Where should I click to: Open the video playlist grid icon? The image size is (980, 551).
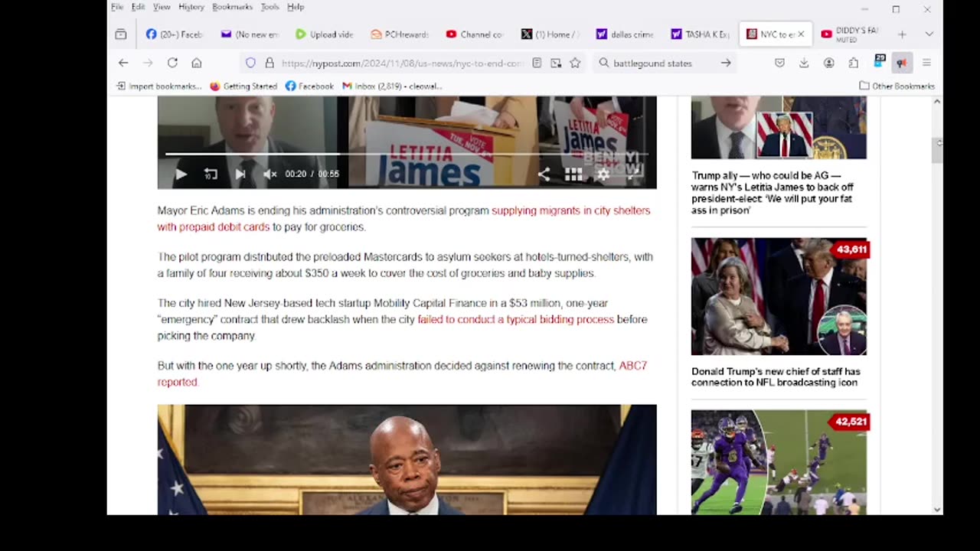[573, 174]
